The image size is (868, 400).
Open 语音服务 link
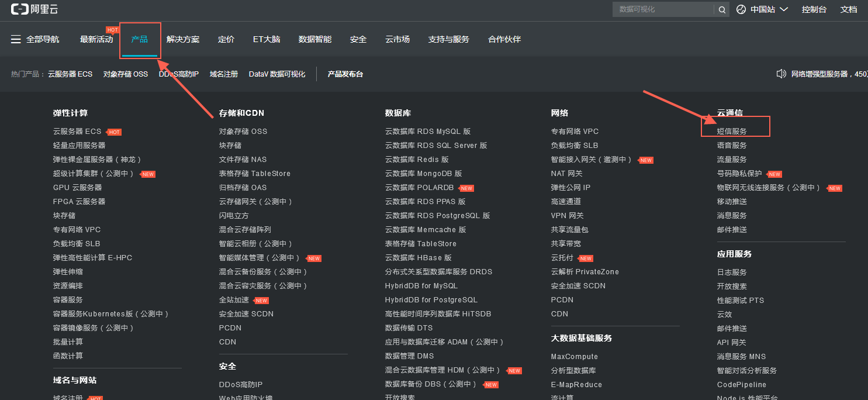tap(732, 146)
